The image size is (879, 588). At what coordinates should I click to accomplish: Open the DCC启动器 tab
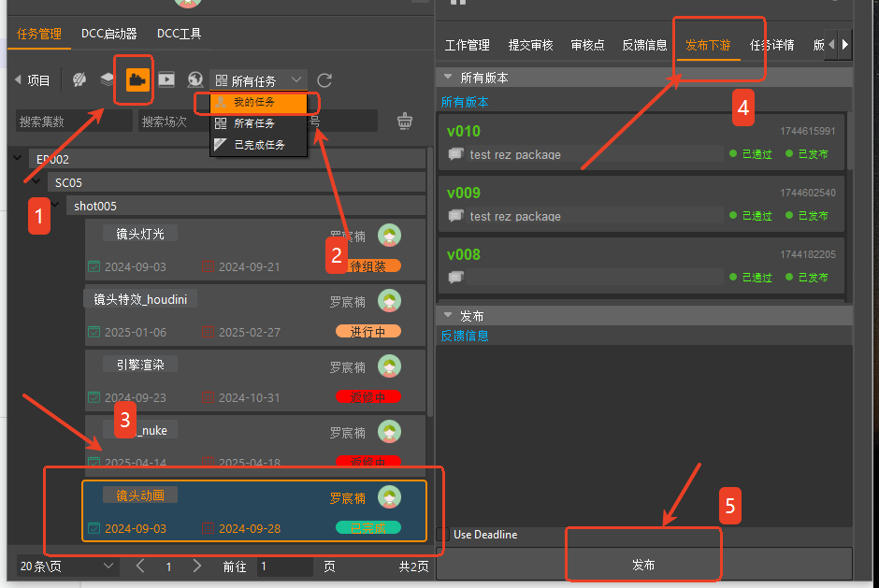click(108, 34)
